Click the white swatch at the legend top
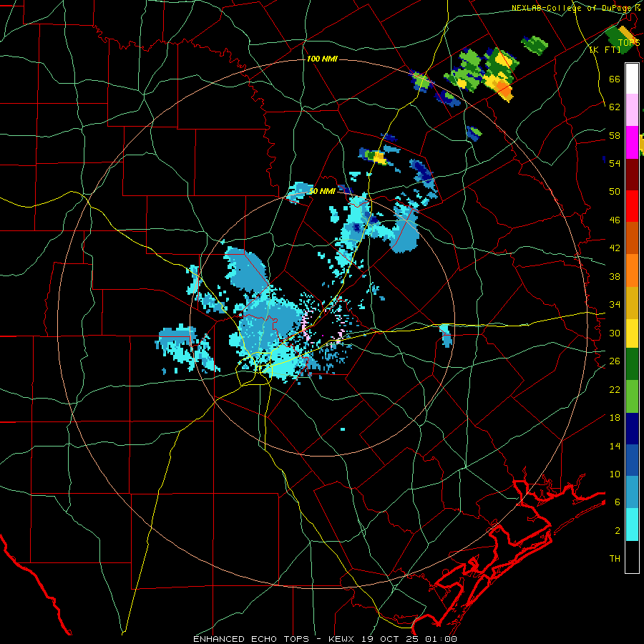This screenshot has height=644, width=644. [x=632, y=79]
